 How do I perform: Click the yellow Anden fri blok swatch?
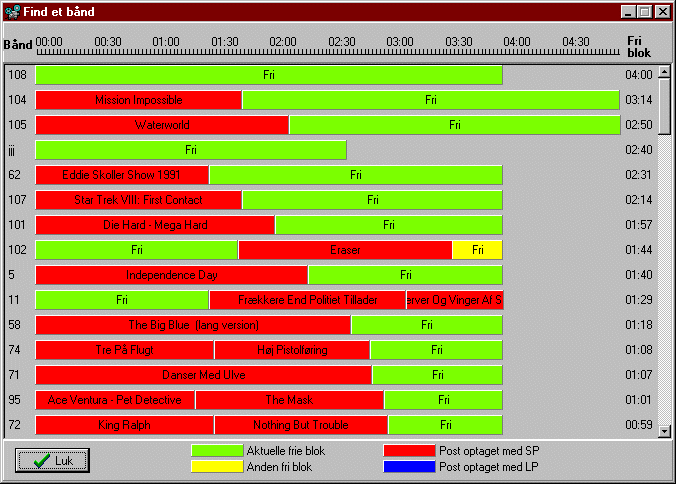point(217,467)
